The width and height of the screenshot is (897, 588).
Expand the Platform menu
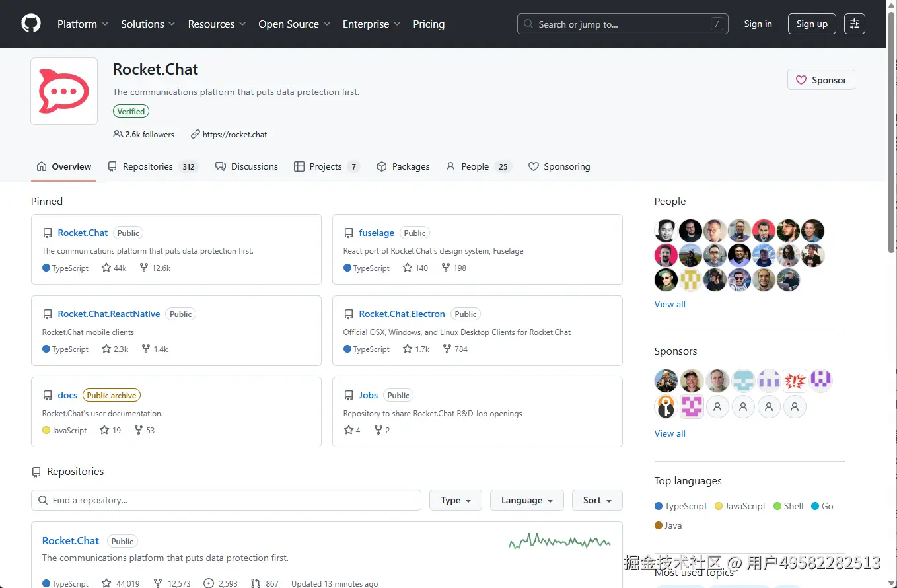point(83,24)
